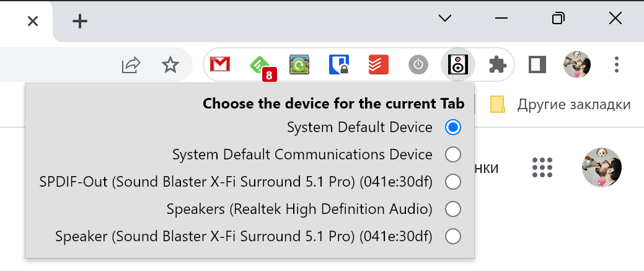Viewport: 644px width, 271px height.
Task: Select SPDIF-Out Sound Blaster X-Fi output
Action: tap(453, 182)
